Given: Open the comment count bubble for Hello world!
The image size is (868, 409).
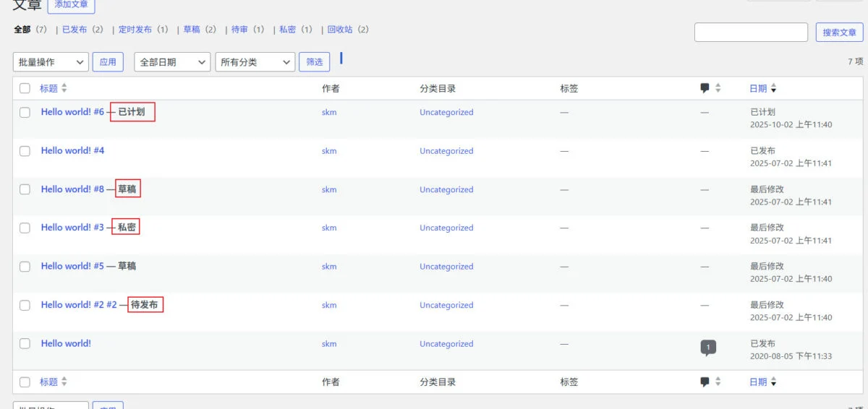Looking at the screenshot, I should click(708, 348).
